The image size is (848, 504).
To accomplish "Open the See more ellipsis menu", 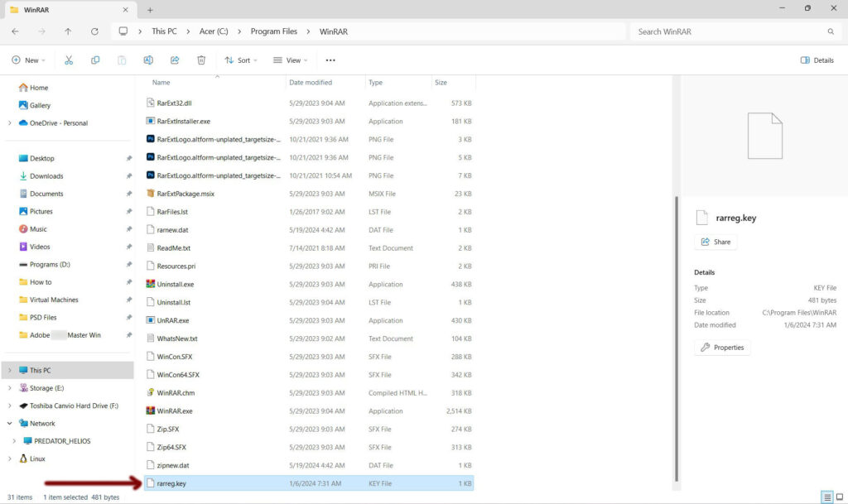I will point(330,60).
